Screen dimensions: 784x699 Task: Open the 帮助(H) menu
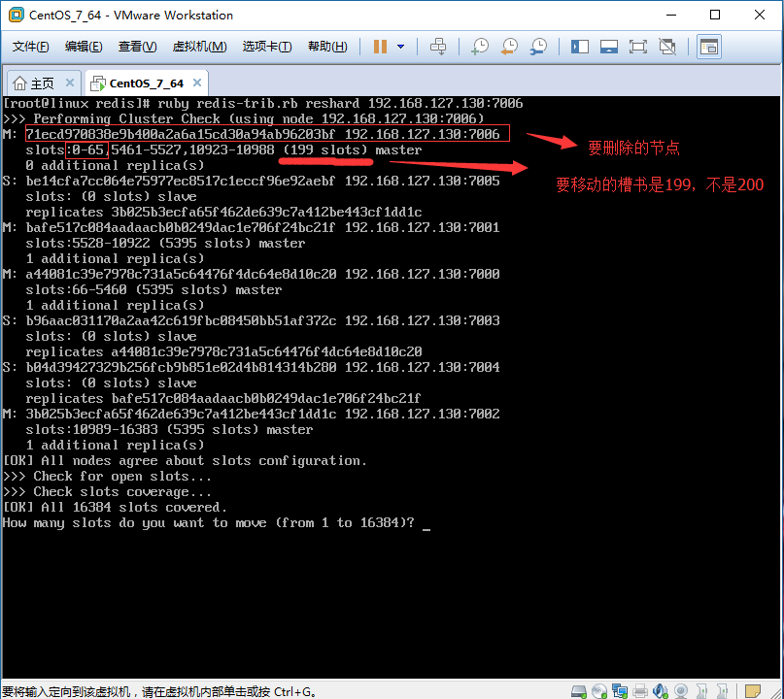[327, 47]
